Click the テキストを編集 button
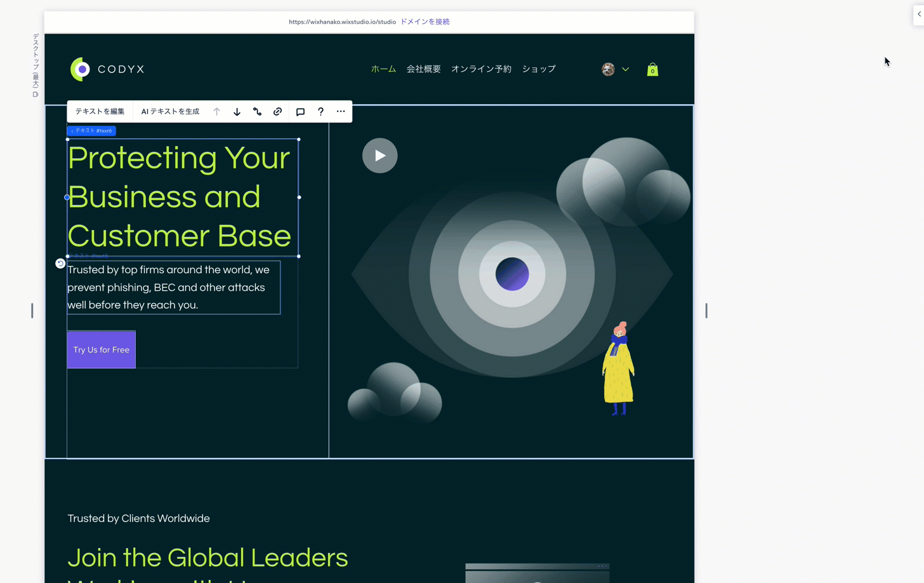Screen dimensions: 924x583 [100, 112]
